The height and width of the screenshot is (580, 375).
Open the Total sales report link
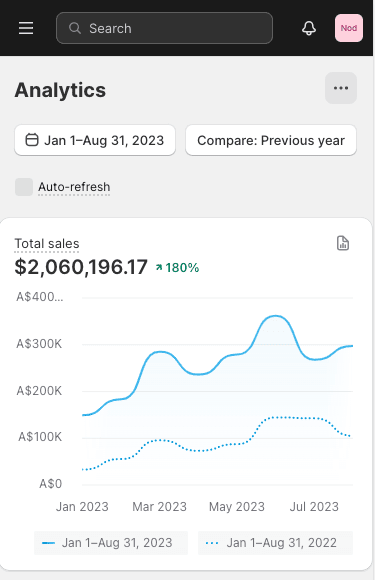[x=47, y=244]
